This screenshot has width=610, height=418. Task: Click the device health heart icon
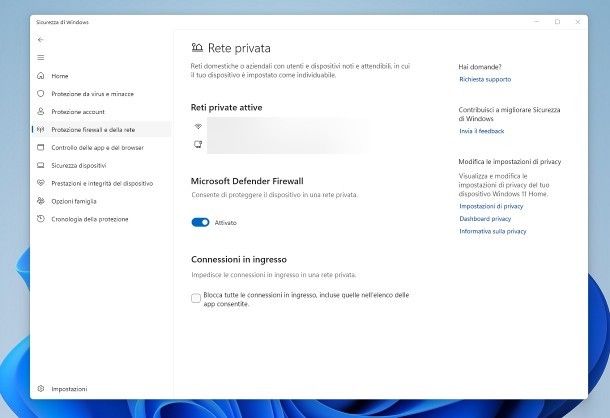[x=40, y=183]
